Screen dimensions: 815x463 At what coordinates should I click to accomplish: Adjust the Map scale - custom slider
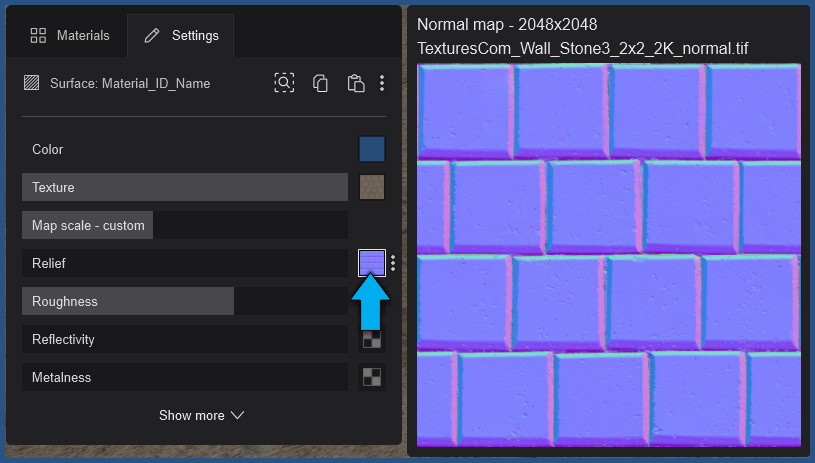coord(184,225)
